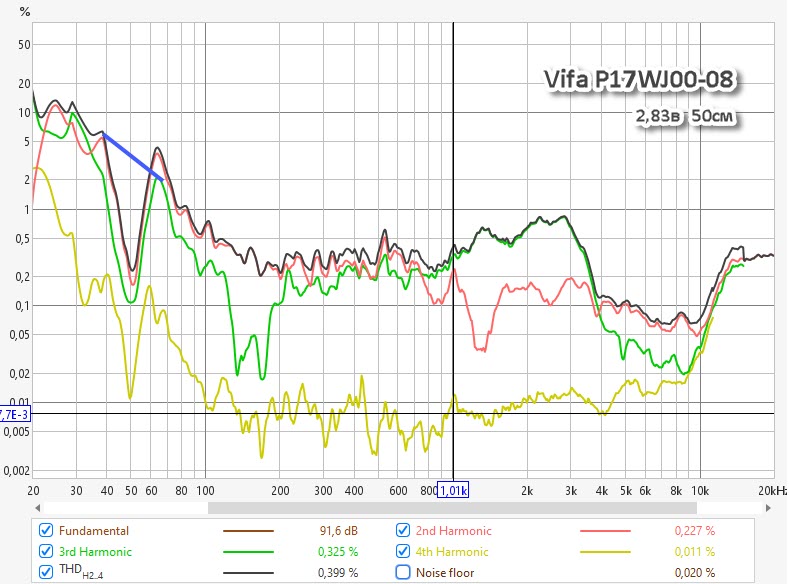Click the 2,83в 50см annotation text
Image resolution: width=789 pixels, height=584 pixels.
pos(684,116)
